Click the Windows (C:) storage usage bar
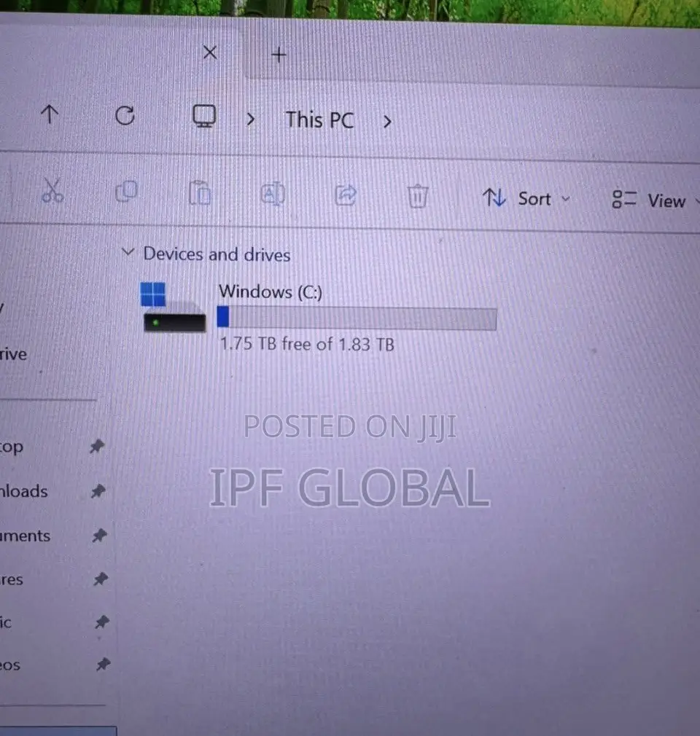 pyautogui.click(x=357, y=318)
